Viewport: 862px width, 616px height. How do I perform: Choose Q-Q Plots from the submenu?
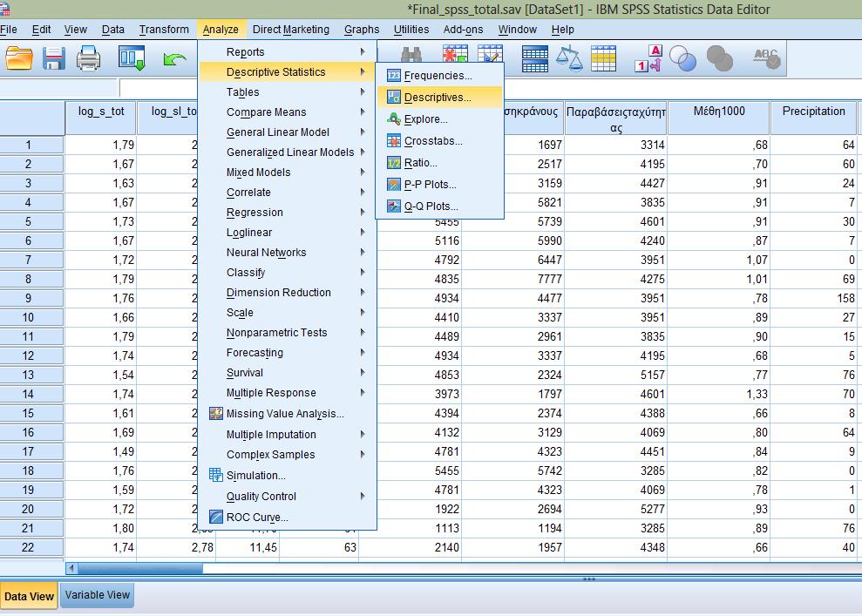(438, 206)
